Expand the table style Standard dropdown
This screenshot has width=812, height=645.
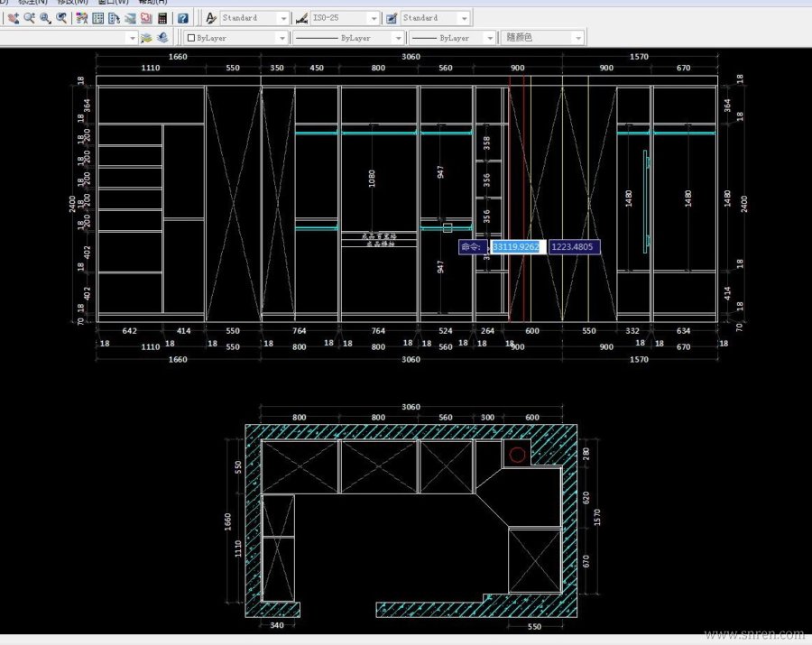coord(464,18)
